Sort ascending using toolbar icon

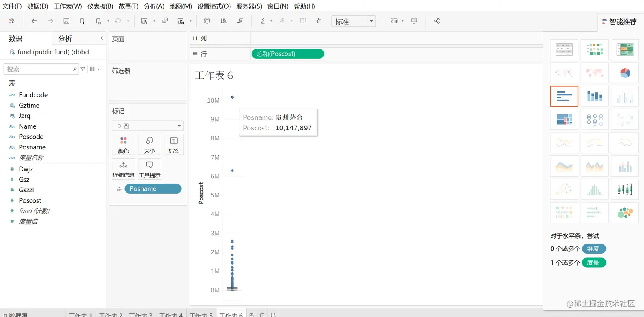click(224, 21)
